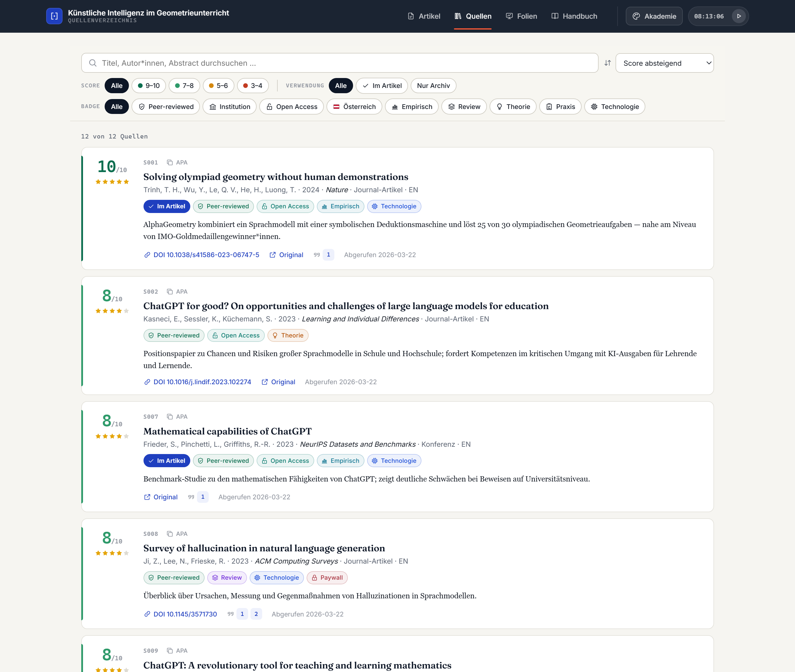
Task: Copy APA citation for source S009
Action: [177, 651]
